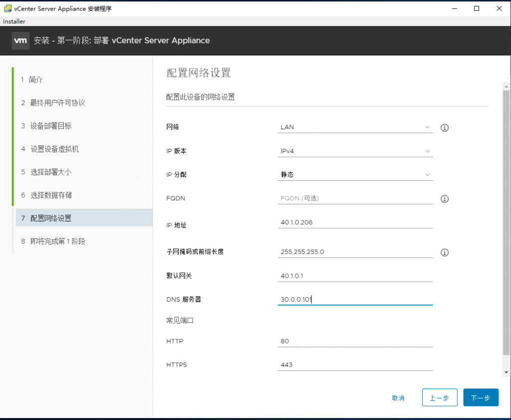Go to step 6 选择数据存储

(46, 195)
